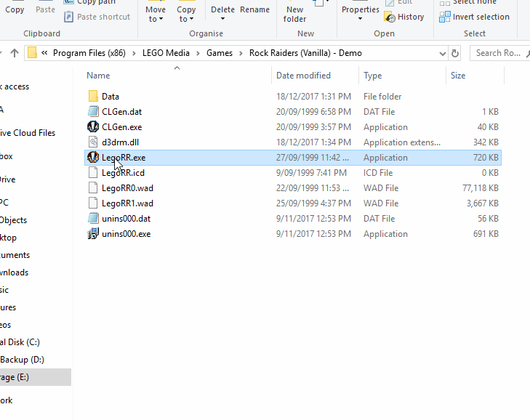The width and height of the screenshot is (530, 420).
Task: Open Creative Cloud Files in sidebar
Action: (28, 133)
